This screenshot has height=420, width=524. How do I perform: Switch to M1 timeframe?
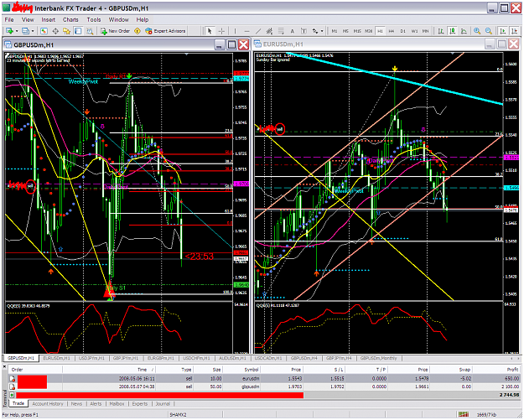335,31
